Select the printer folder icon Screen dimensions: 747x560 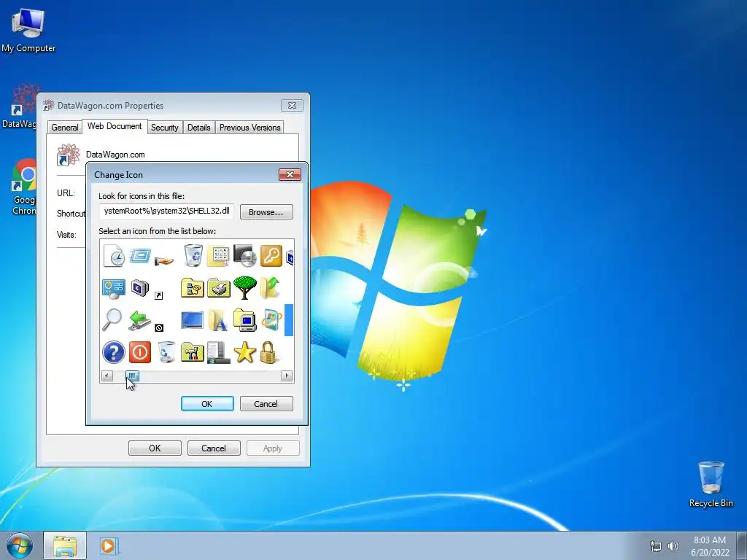(x=219, y=288)
